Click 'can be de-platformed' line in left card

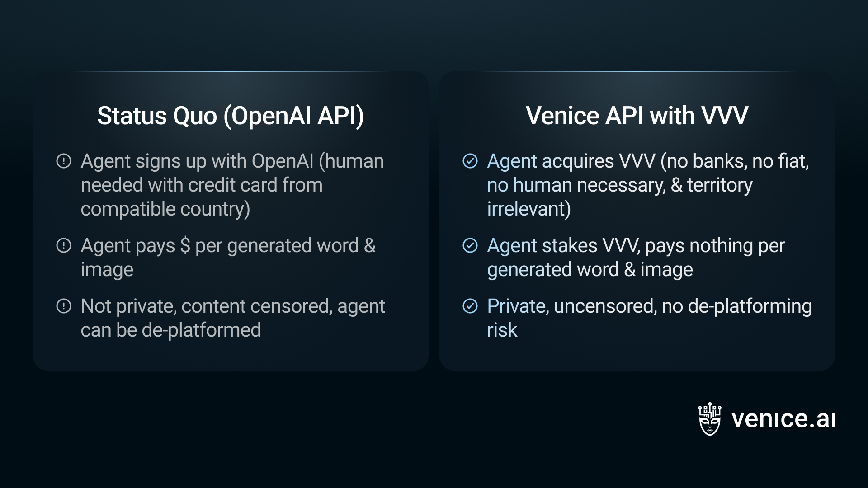[x=171, y=330]
